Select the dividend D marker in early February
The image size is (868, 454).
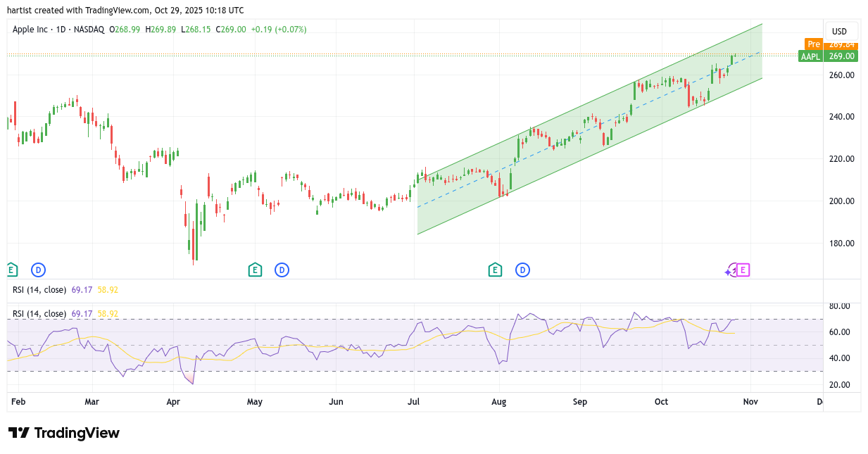click(38, 270)
